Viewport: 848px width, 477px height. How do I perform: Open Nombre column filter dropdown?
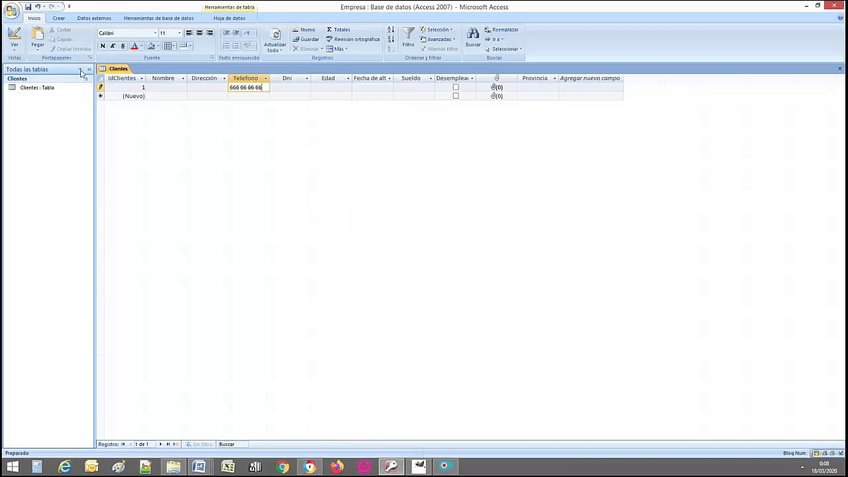(183, 78)
